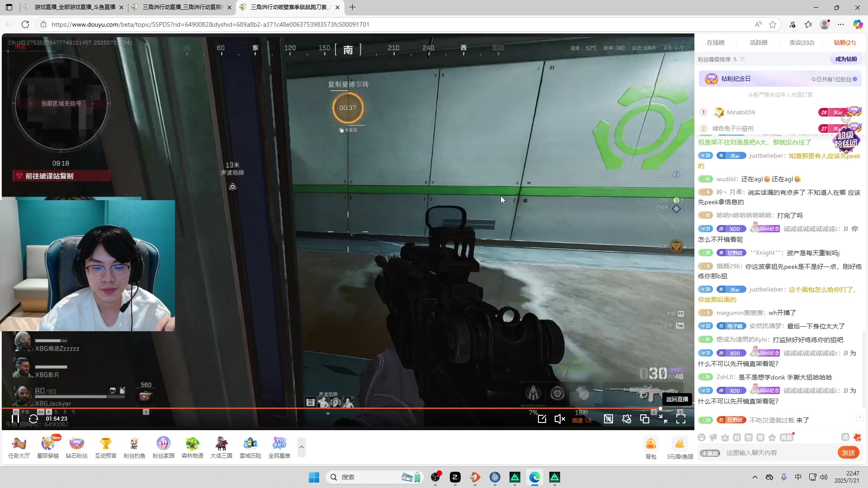Open the 3元得6鱼翅 offer
This screenshot has height=488, width=868.
pyautogui.click(x=680, y=448)
